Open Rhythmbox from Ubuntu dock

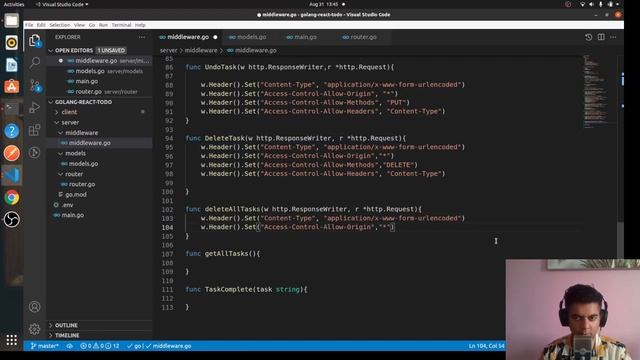(x=11, y=42)
